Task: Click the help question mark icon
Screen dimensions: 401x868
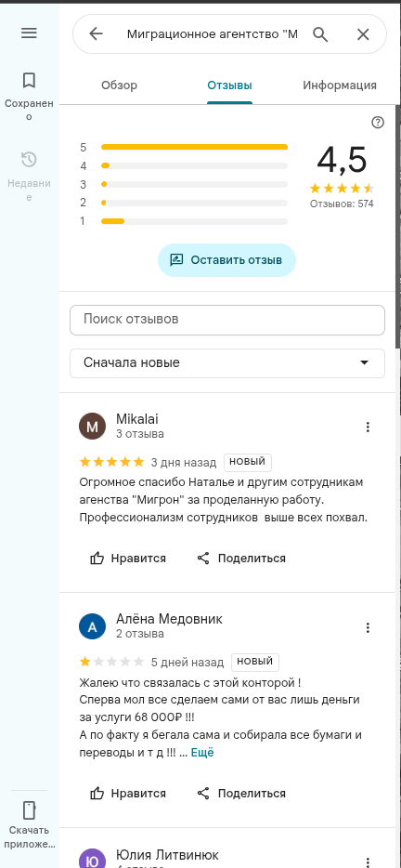Action: tap(378, 123)
